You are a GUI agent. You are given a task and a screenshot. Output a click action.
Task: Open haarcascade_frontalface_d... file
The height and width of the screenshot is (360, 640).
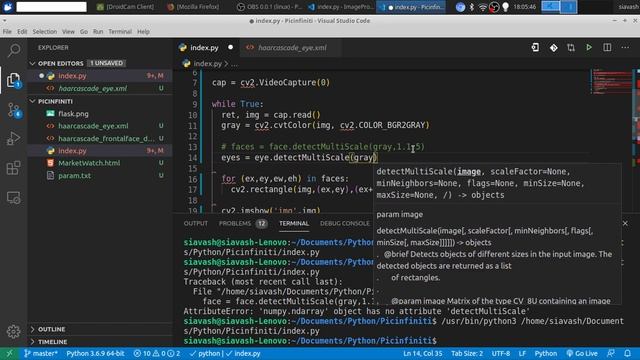pos(100,139)
